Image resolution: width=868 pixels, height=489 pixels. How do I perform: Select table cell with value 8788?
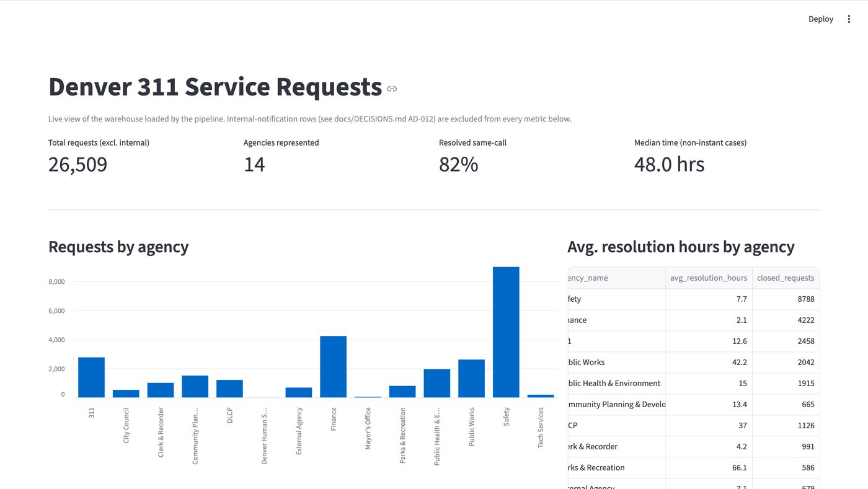point(786,299)
